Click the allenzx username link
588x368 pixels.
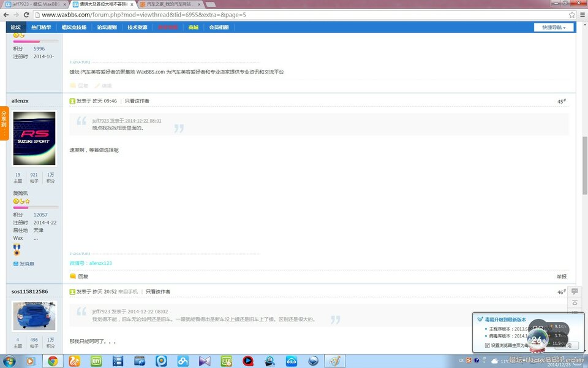click(x=20, y=101)
